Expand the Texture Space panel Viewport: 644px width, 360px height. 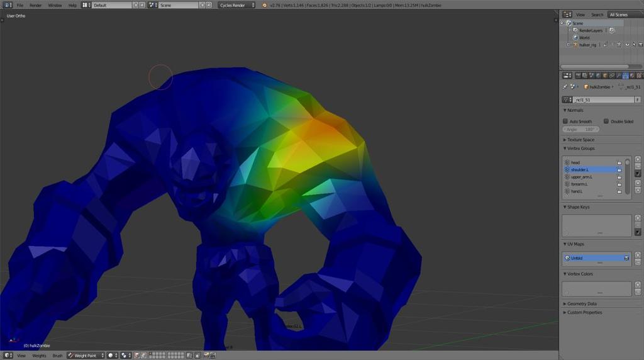(579, 140)
